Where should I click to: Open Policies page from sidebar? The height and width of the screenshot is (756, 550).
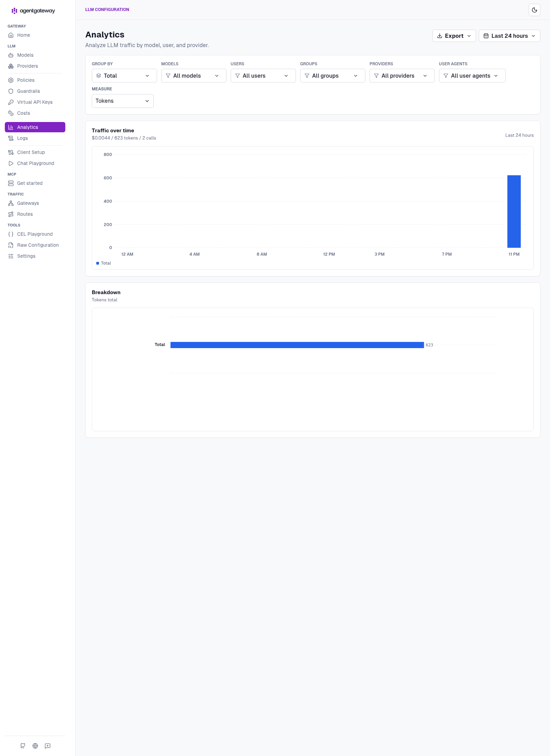pos(35,80)
